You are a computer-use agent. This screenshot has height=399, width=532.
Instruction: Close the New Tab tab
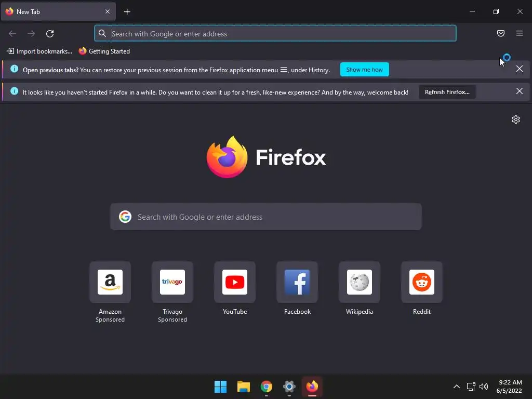[x=108, y=11]
